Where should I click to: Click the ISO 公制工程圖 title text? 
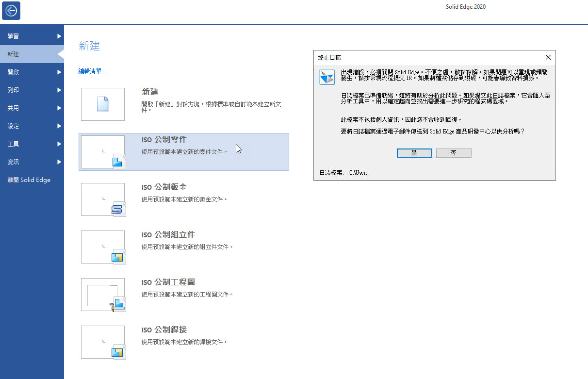tap(168, 282)
